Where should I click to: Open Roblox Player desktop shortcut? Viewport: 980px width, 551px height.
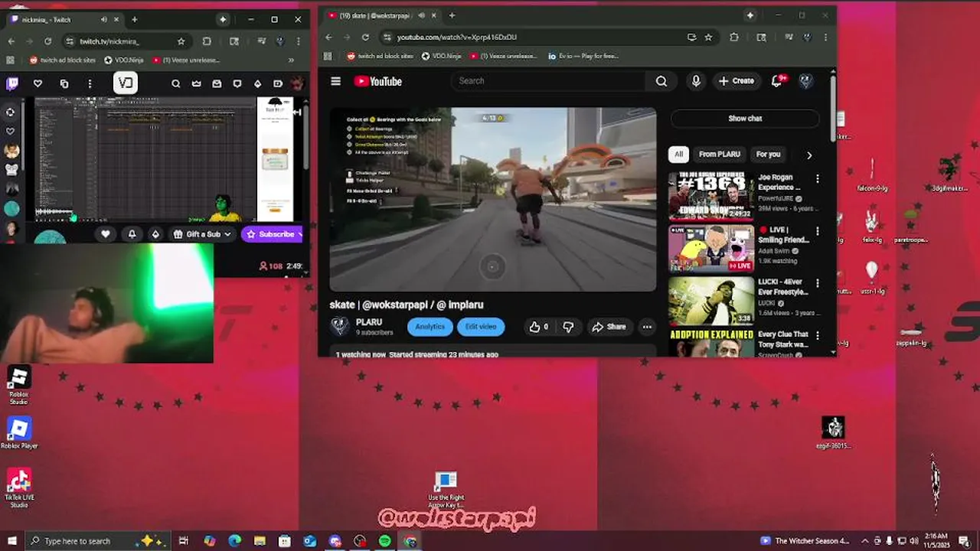(18, 432)
